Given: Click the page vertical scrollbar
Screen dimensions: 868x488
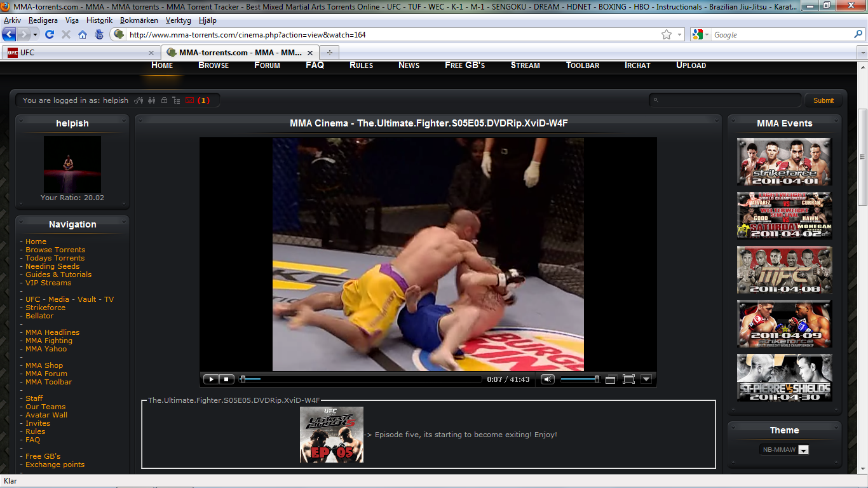Looking at the screenshot, I should (862, 157).
